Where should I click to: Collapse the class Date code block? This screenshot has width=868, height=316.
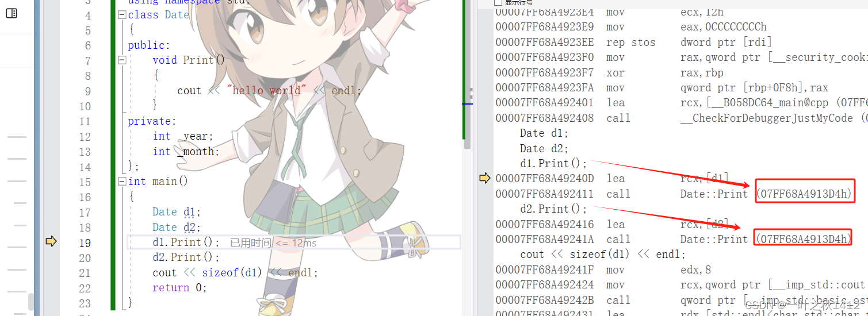[121, 15]
